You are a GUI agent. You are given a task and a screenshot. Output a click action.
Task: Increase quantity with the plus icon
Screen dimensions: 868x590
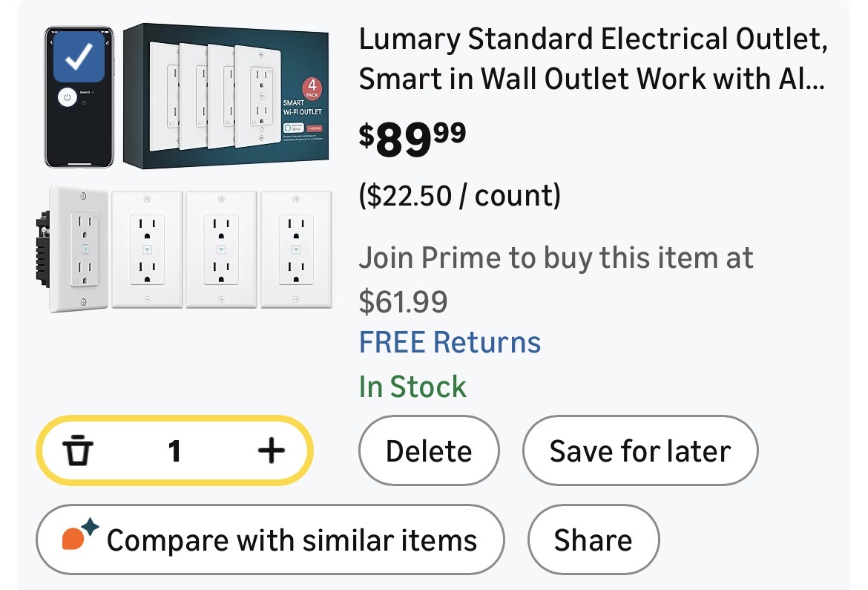click(271, 450)
